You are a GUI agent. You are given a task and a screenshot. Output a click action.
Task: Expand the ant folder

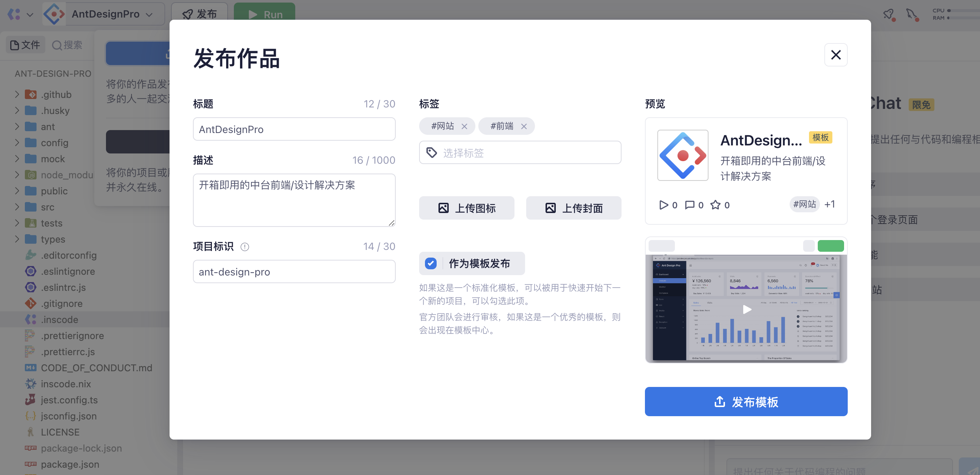(x=17, y=127)
